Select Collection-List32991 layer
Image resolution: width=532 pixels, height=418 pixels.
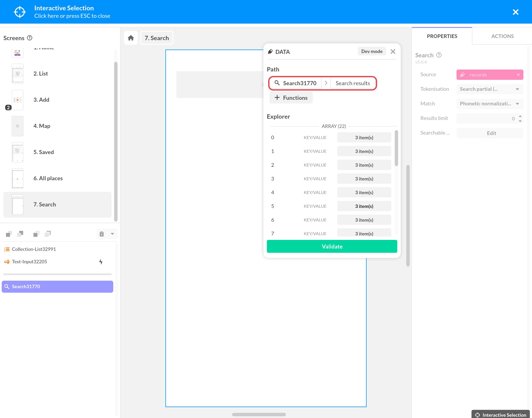57,249
